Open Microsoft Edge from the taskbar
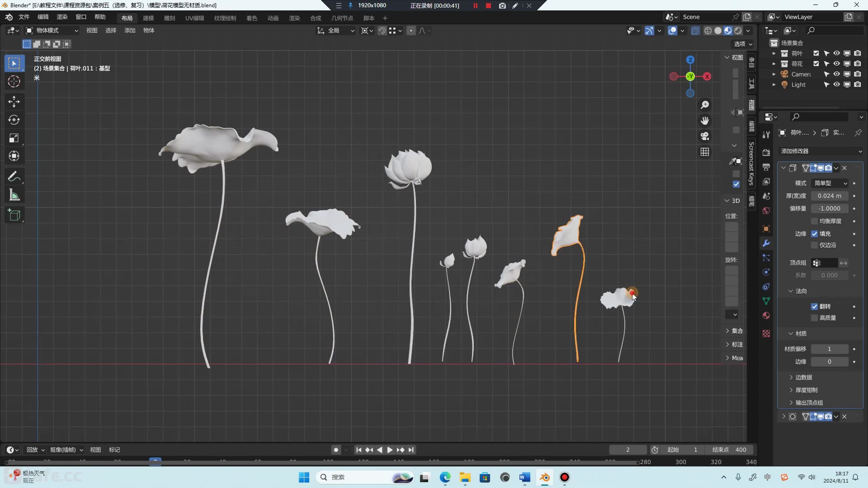Screen dimensions: 868x488 445,477
